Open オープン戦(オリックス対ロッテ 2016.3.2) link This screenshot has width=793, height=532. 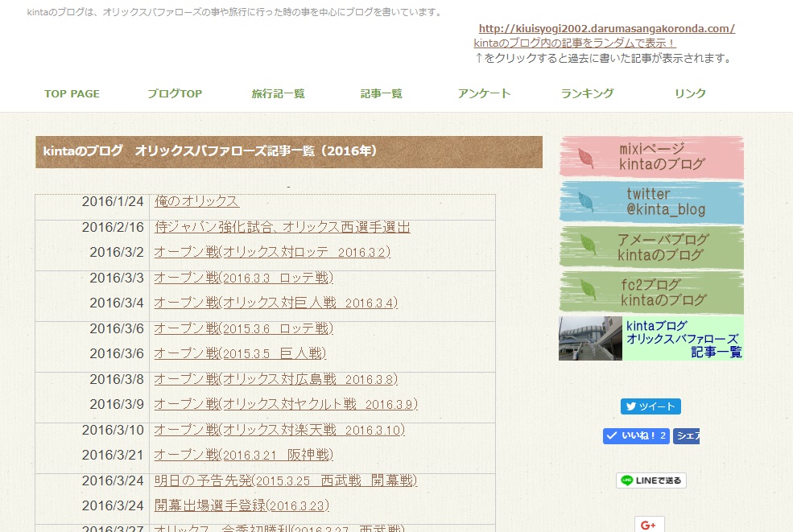(272, 252)
